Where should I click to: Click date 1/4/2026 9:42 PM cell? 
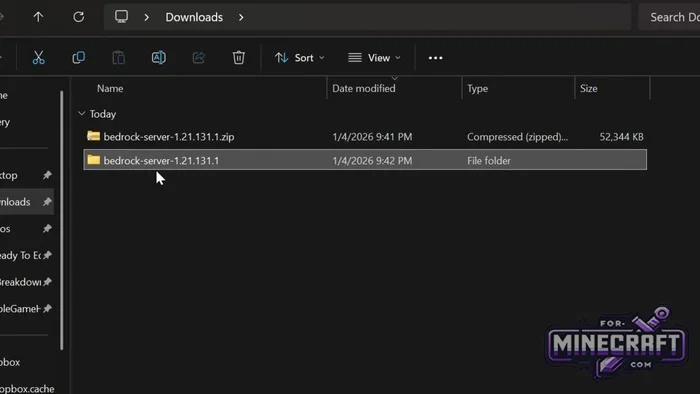[372, 161]
